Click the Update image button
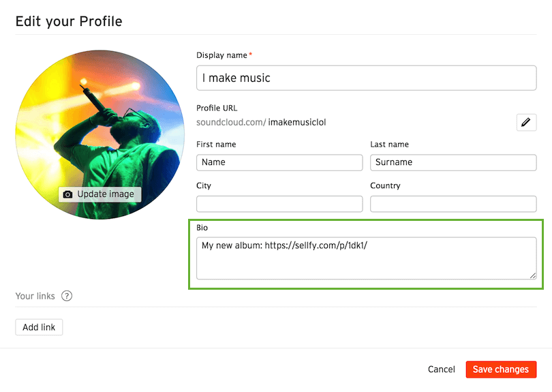This screenshot has height=392, width=552. tap(99, 194)
